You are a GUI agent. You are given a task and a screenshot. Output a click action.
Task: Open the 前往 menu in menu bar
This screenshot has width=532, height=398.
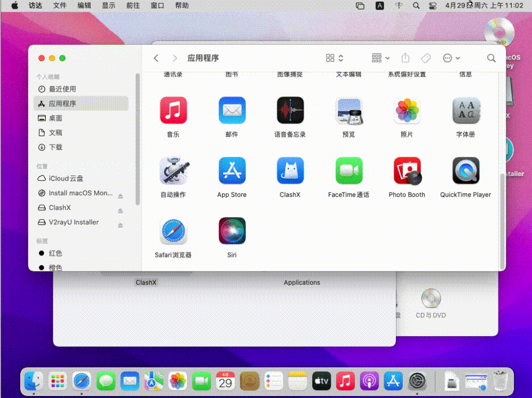click(133, 6)
